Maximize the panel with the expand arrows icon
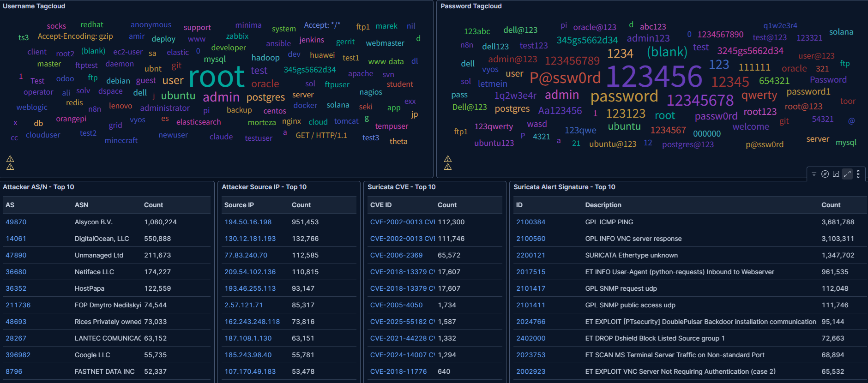 847,174
